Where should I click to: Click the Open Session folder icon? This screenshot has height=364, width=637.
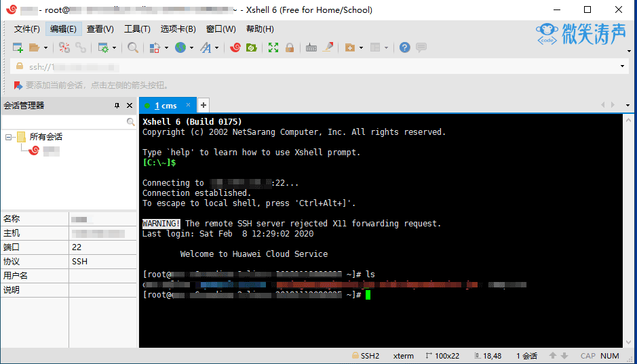[x=34, y=47]
